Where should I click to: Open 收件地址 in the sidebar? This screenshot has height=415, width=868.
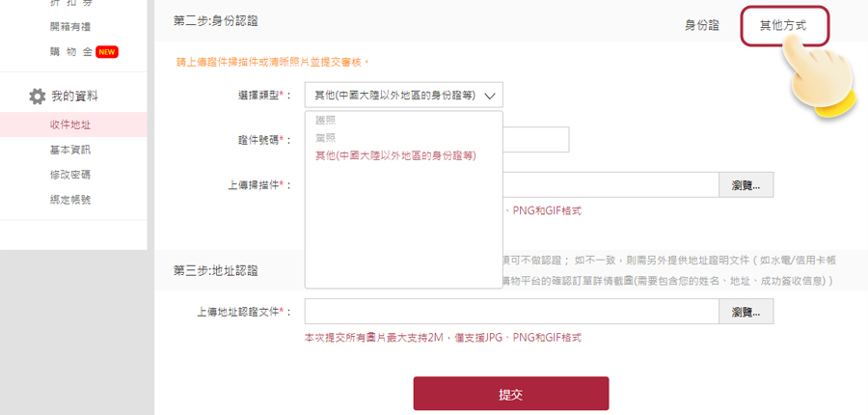(x=70, y=124)
